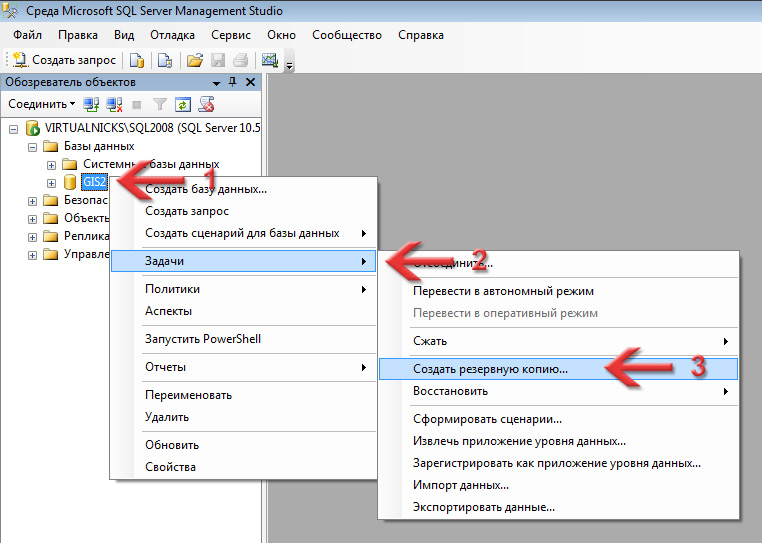Select the VIRTUALNICKS\SQL2008 server row
This screenshot has width=762, height=543.
[x=153, y=128]
